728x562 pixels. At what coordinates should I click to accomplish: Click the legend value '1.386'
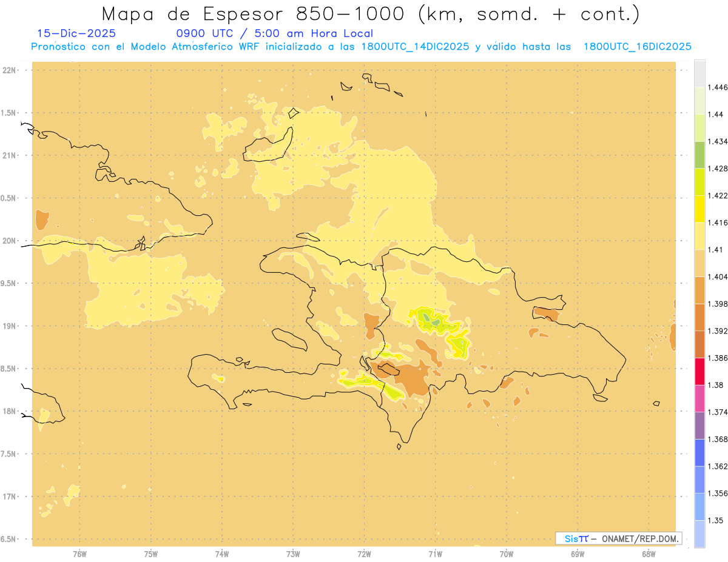point(719,358)
